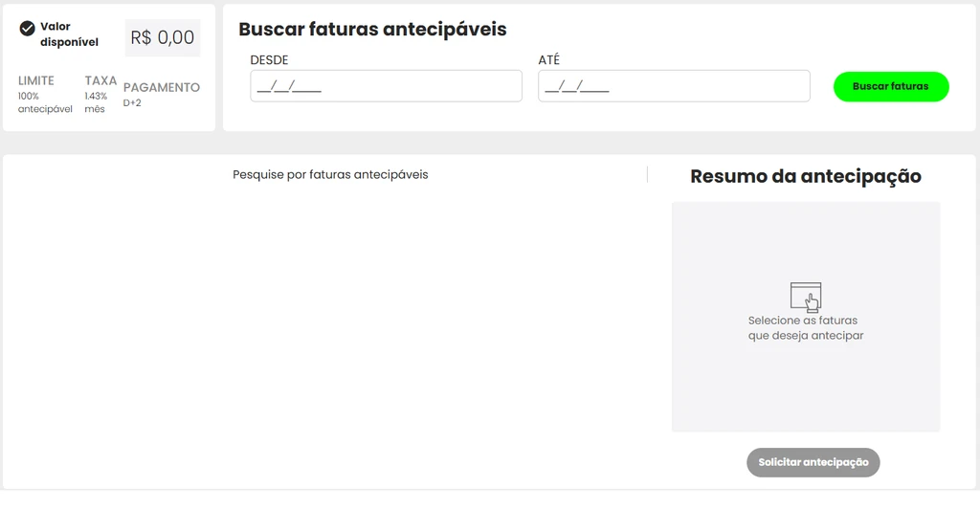This screenshot has width=980, height=532.
Task: Click the ATÉ date input field
Action: click(674, 86)
